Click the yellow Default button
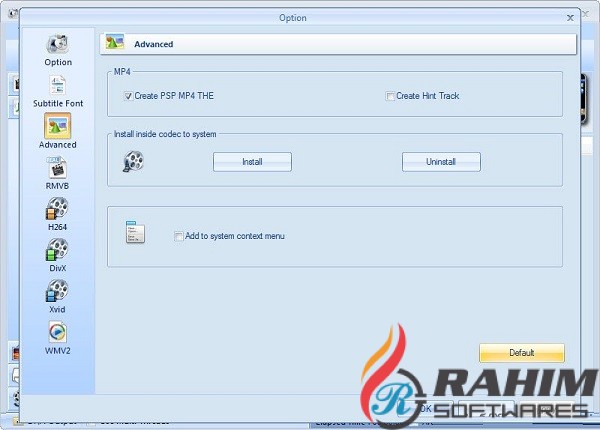The image size is (600, 430). point(522,353)
